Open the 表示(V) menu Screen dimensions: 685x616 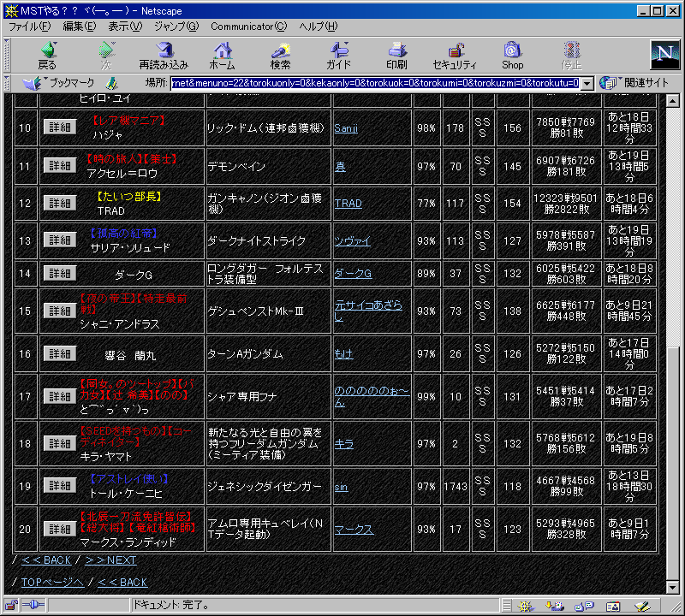125,27
